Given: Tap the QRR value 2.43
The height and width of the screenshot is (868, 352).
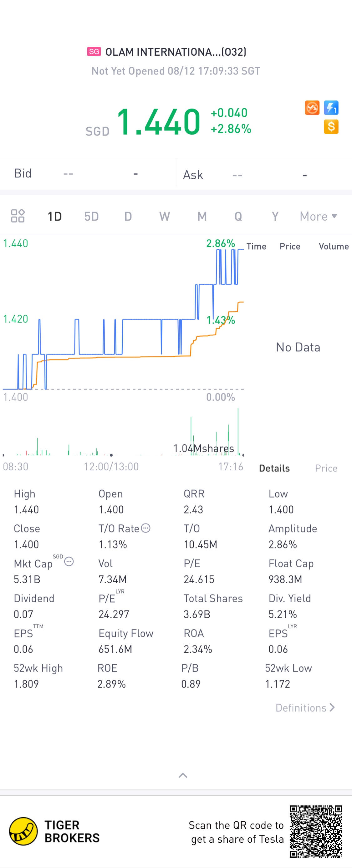Looking at the screenshot, I should [193, 509].
